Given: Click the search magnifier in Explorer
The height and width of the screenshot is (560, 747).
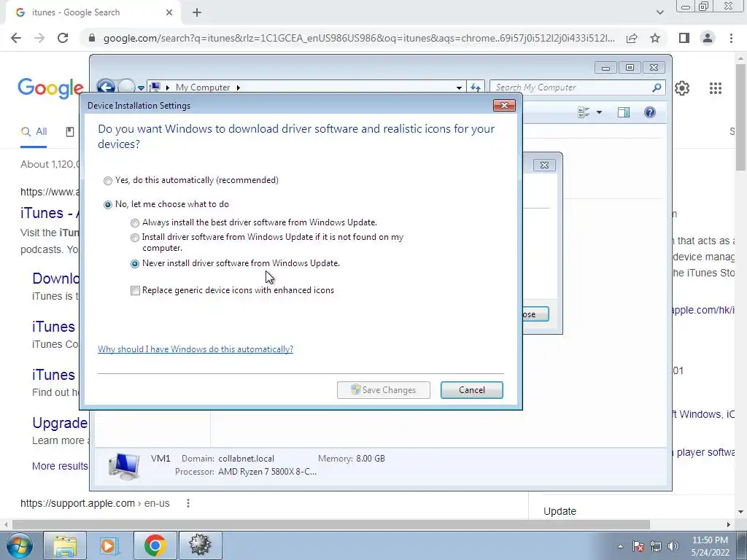Looking at the screenshot, I should [657, 87].
